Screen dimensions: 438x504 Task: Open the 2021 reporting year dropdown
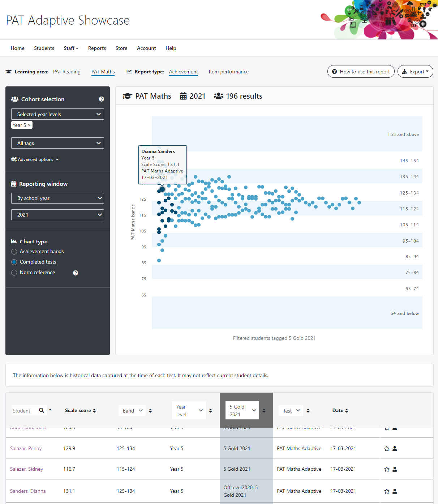[57, 215]
